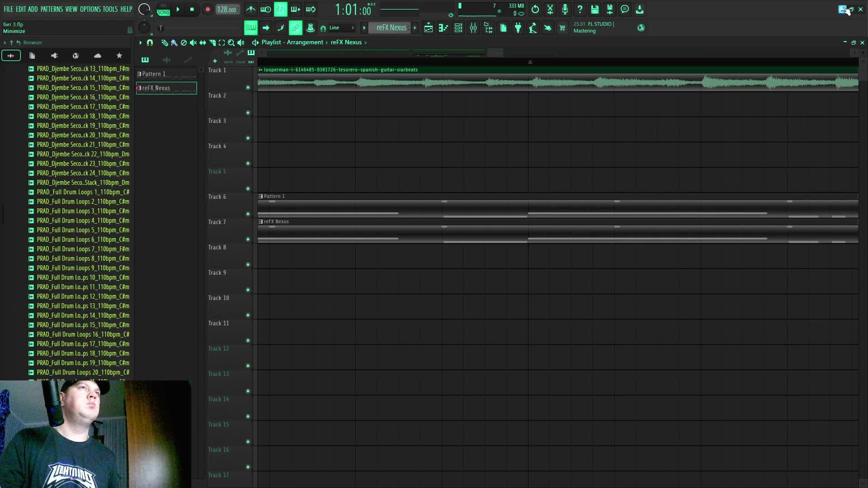868x488 pixels.
Task: Toggle the Browser view icon
Action: 488,28
